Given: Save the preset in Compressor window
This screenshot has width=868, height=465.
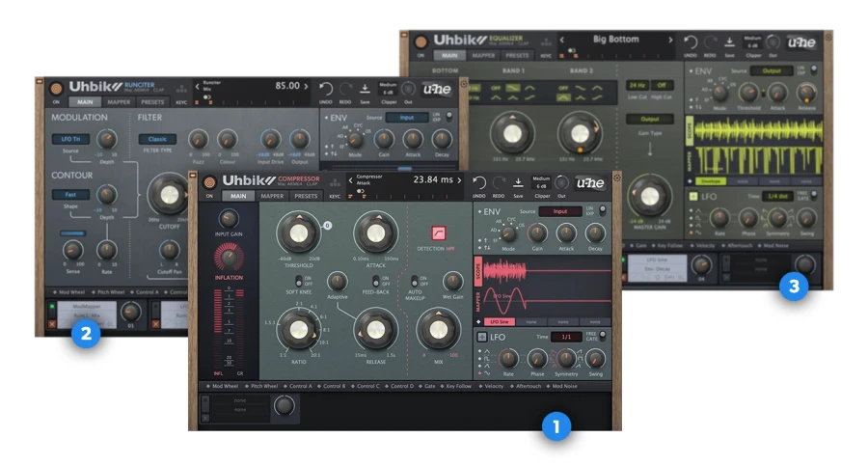Looking at the screenshot, I should click(518, 182).
